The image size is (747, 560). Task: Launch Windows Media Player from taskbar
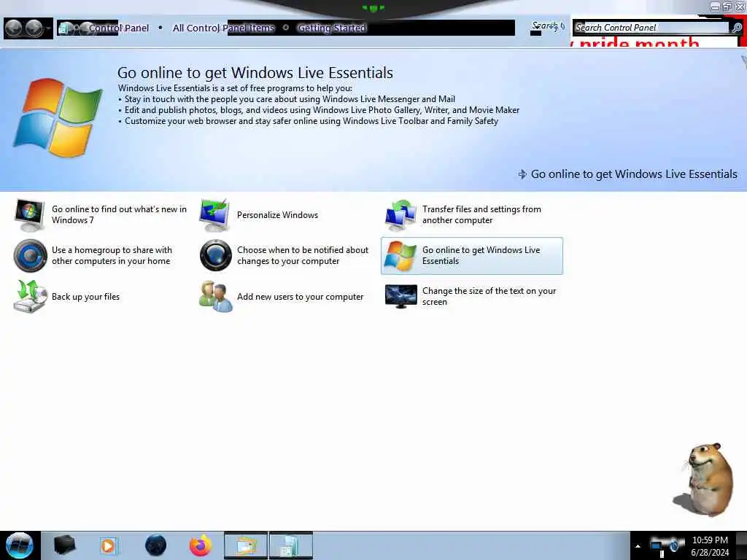tap(108, 545)
